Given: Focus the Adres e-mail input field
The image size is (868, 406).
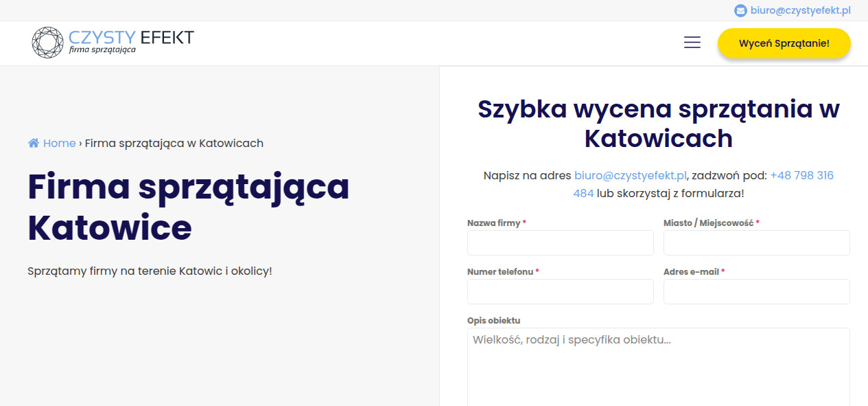Looking at the screenshot, I should tap(756, 291).
